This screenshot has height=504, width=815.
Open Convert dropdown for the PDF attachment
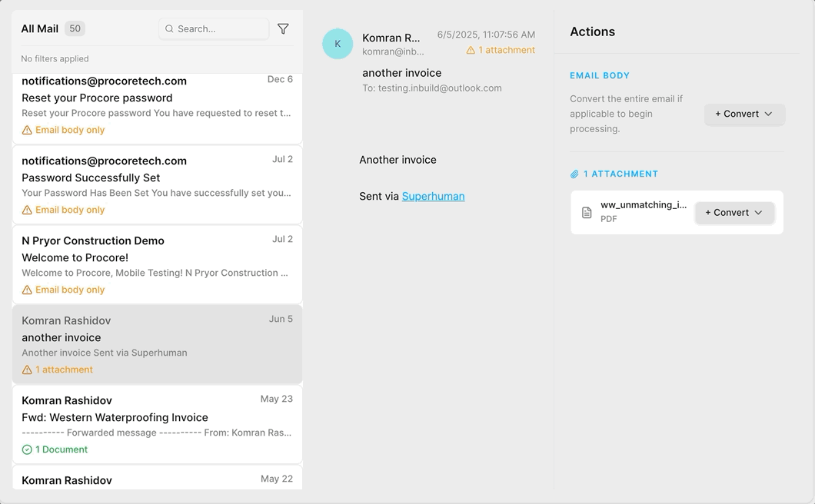[x=734, y=213]
